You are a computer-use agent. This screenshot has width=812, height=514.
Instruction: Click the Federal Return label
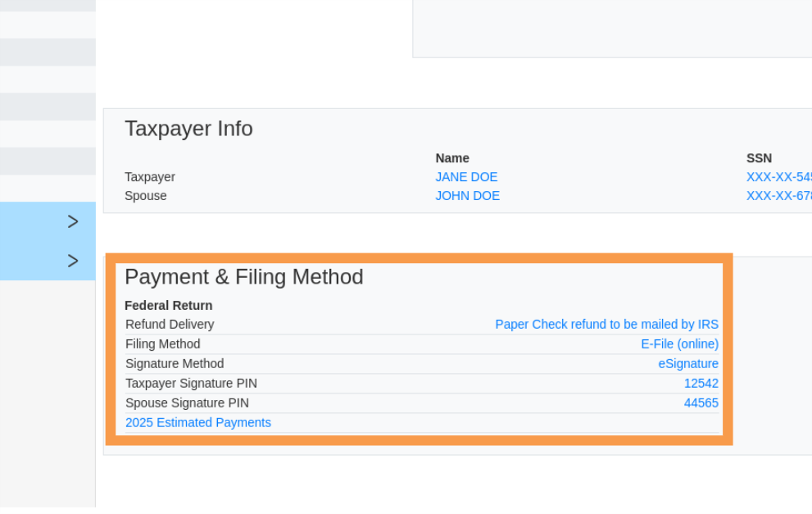pyautogui.click(x=168, y=305)
